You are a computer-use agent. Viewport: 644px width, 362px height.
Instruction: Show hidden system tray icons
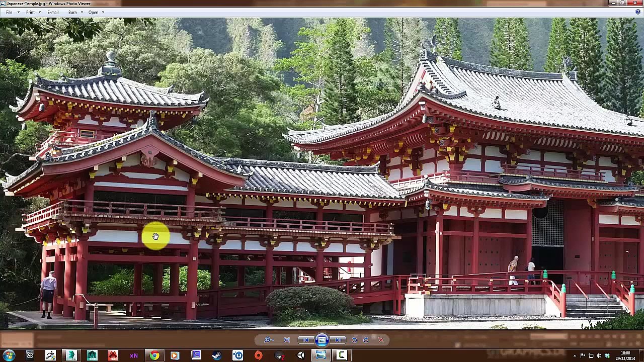(x=575, y=356)
